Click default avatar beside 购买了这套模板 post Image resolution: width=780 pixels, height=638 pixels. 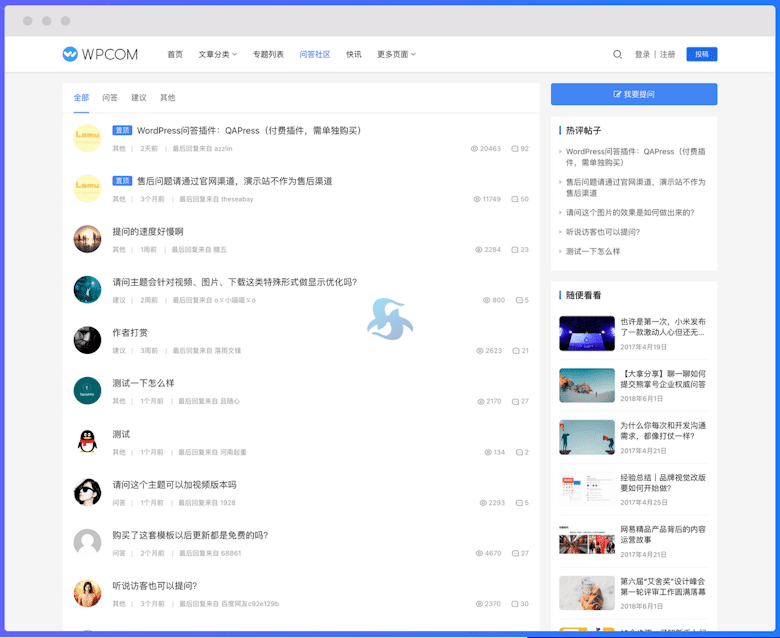click(x=88, y=543)
